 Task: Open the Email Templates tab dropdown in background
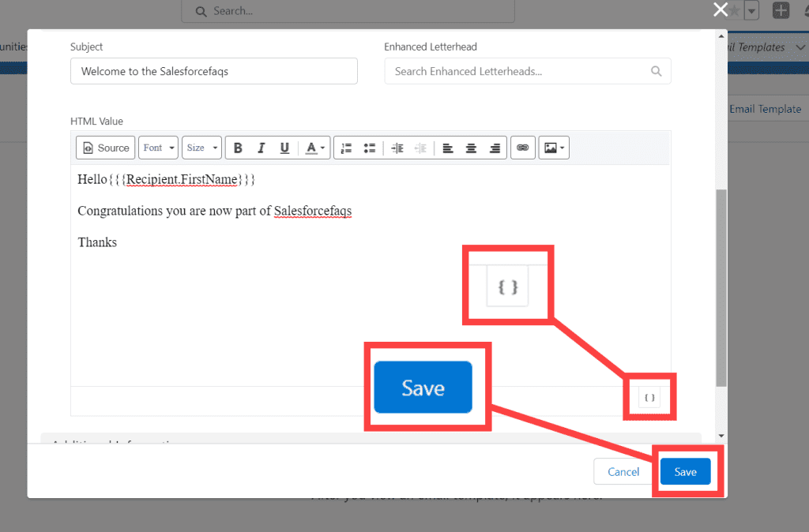pos(800,47)
